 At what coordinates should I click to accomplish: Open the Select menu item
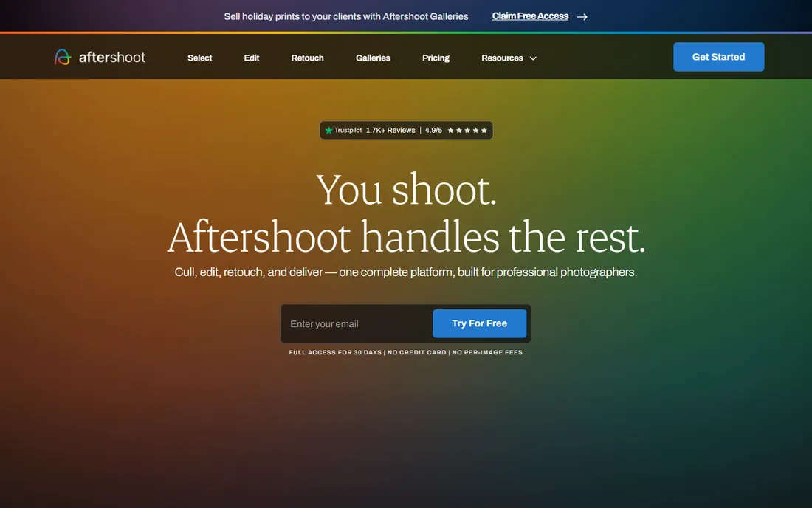tap(199, 58)
